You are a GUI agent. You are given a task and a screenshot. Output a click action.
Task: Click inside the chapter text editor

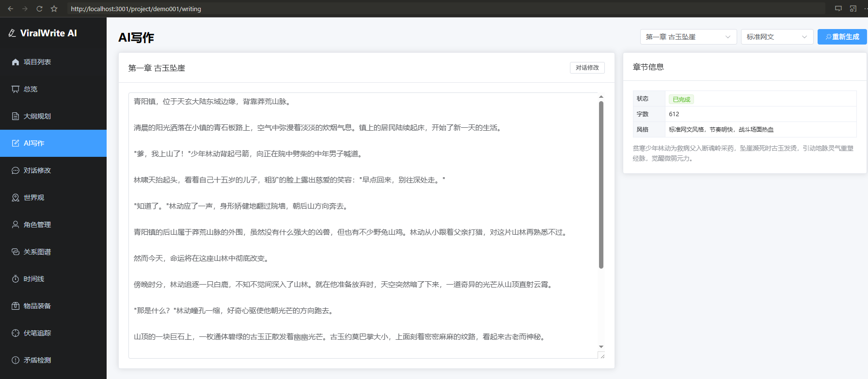(x=363, y=226)
